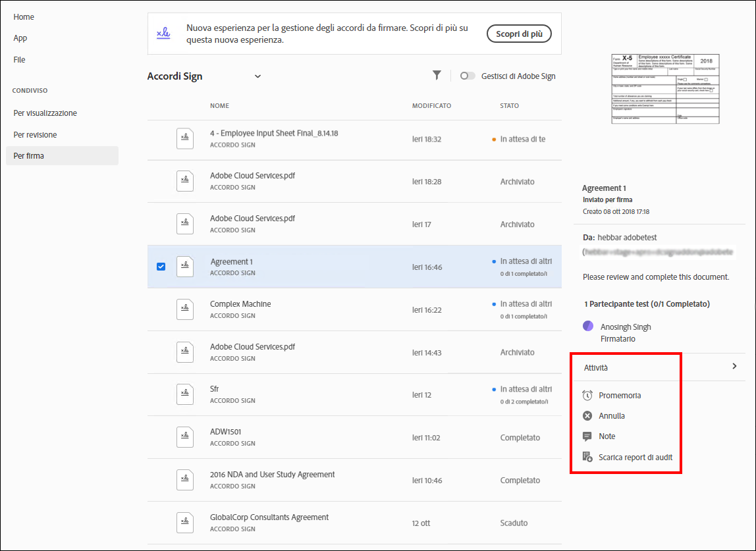Click the Agreement 1 document preview thumbnail
Viewport: 756px width, 551px height.
click(x=665, y=89)
